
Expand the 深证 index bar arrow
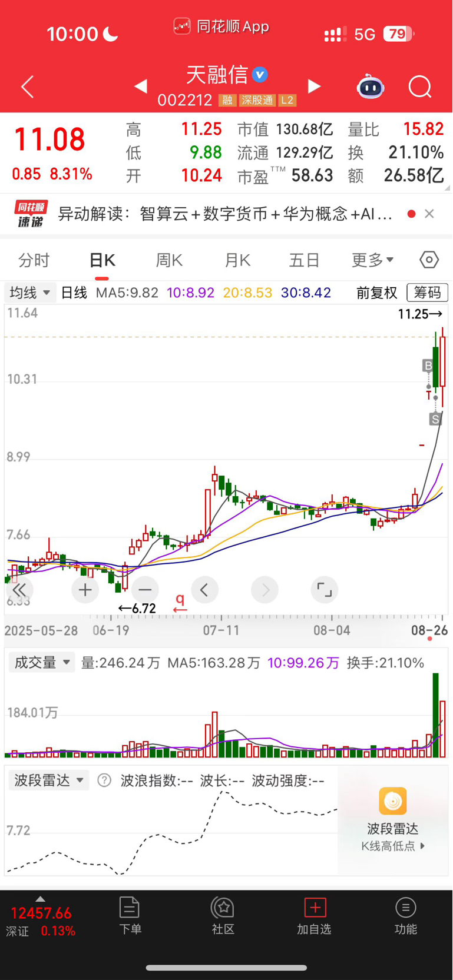point(40,899)
